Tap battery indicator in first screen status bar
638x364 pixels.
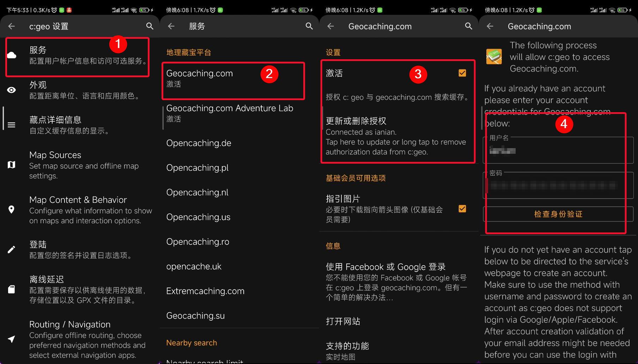coord(145,10)
